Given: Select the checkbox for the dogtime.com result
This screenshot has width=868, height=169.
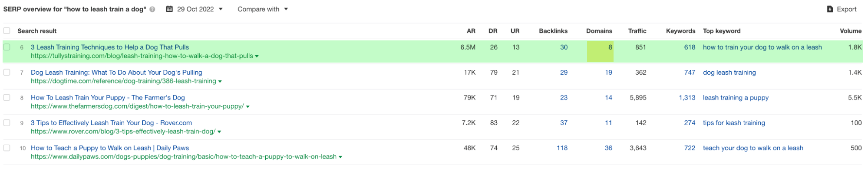Looking at the screenshot, I should 7,72.
